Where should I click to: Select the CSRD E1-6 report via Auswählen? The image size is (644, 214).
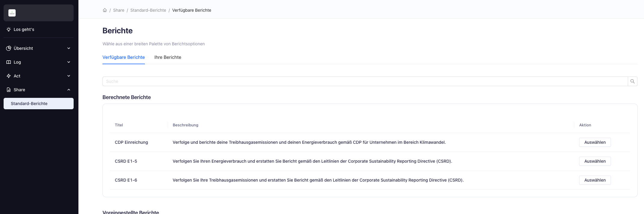[x=595, y=180]
